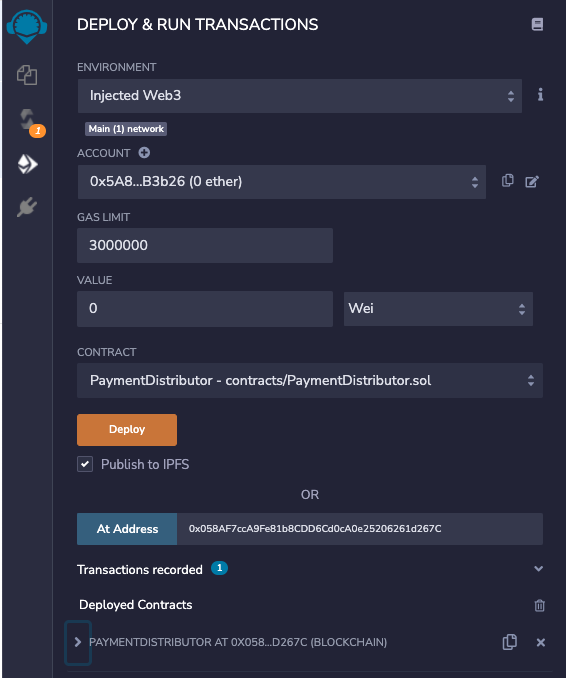The image size is (566, 678).
Task: Copy selected account address to clipboard
Action: click(x=508, y=181)
